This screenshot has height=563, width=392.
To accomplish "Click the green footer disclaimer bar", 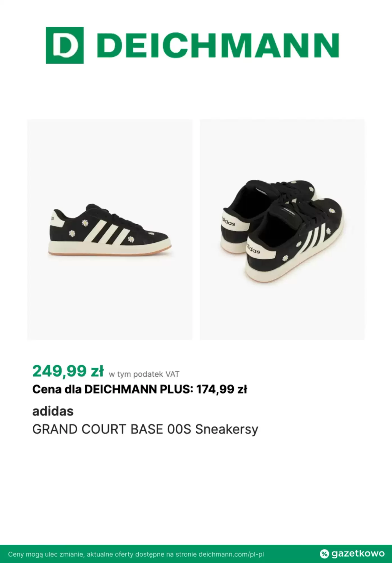I will (x=196, y=554).
